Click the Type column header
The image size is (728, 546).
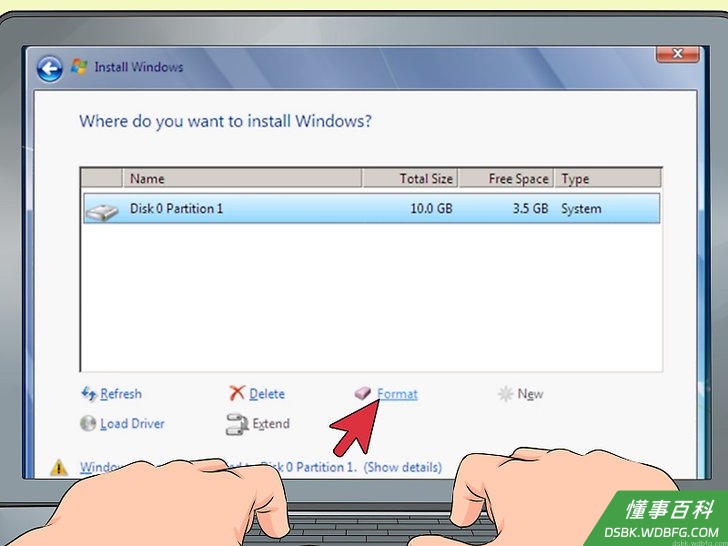(608, 178)
